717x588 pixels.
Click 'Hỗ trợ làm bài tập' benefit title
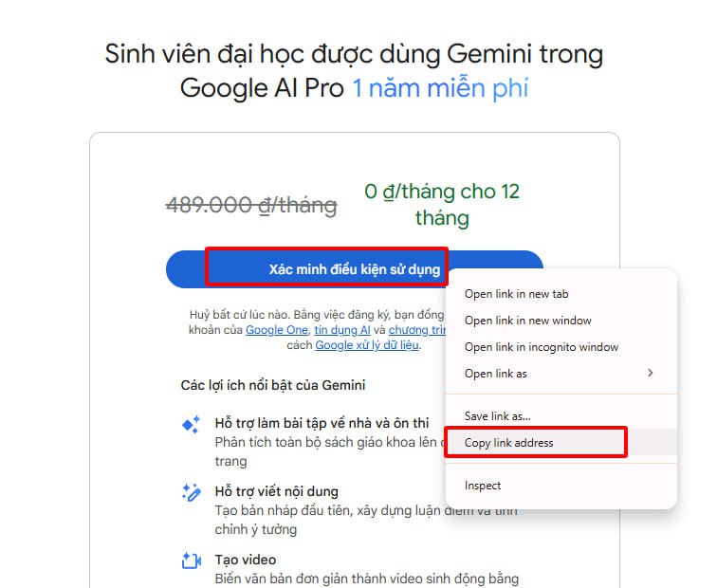(322, 423)
